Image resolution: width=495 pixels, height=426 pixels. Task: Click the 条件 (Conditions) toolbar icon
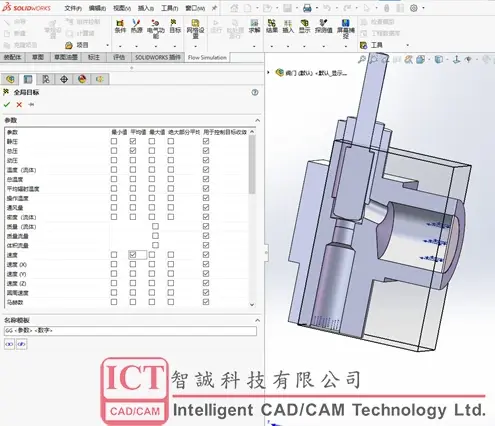pyautogui.click(x=120, y=26)
